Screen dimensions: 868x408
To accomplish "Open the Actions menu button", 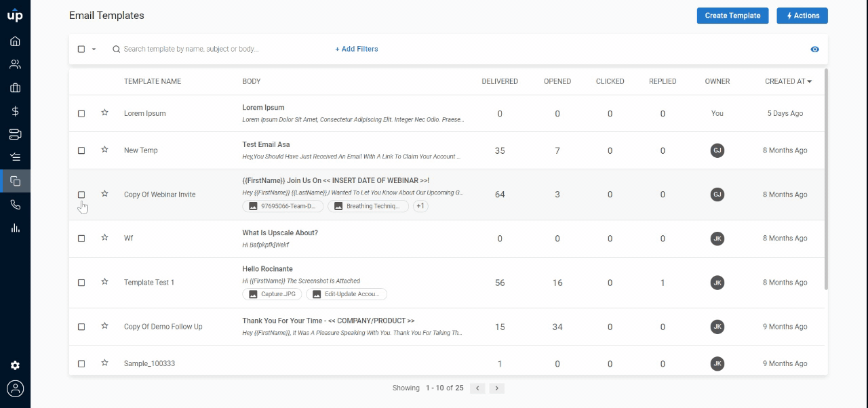I will [x=802, y=16].
